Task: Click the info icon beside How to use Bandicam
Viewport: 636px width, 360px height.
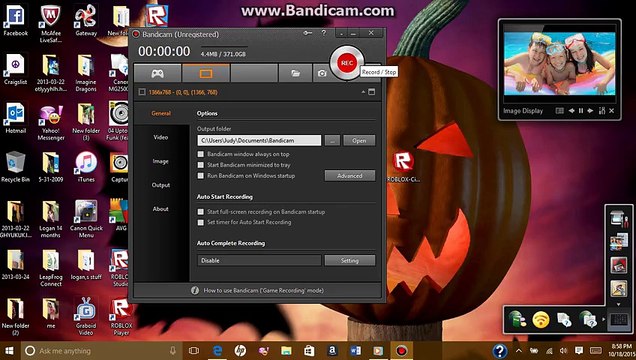Action: point(195,290)
